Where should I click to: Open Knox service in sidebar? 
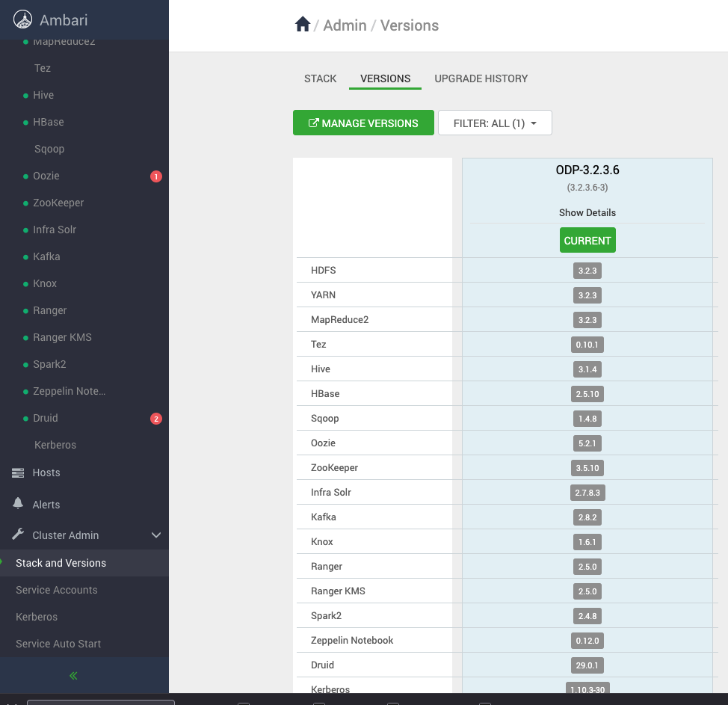click(45, 284)
